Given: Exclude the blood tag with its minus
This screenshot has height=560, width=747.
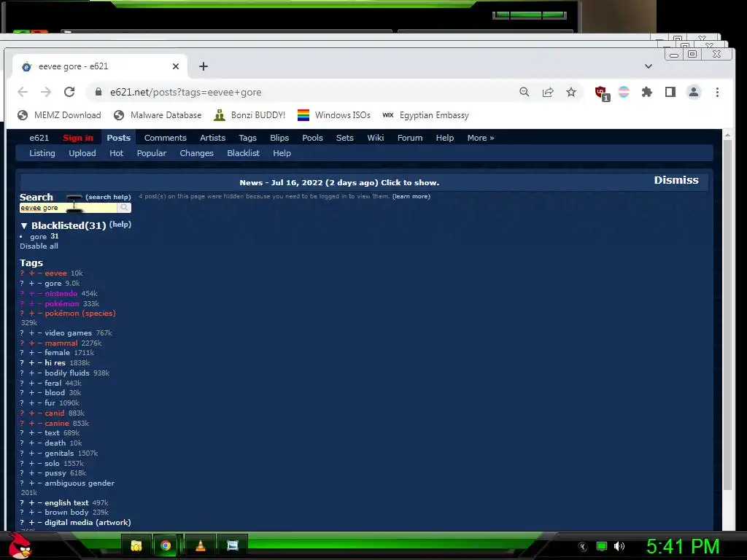Looking at the screenshot, I should [x=39, y=393].
